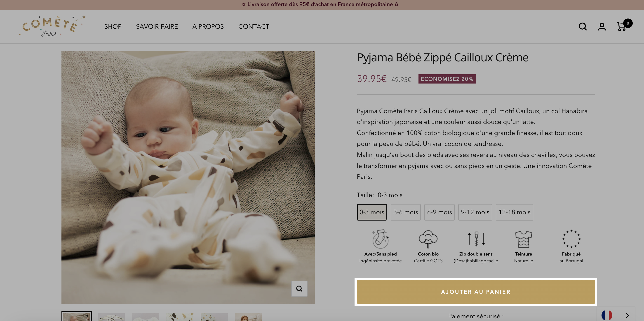Click the Avec/Sans pied sock icon
This screenshot has width=644, height=321.
tap(380, 239)
